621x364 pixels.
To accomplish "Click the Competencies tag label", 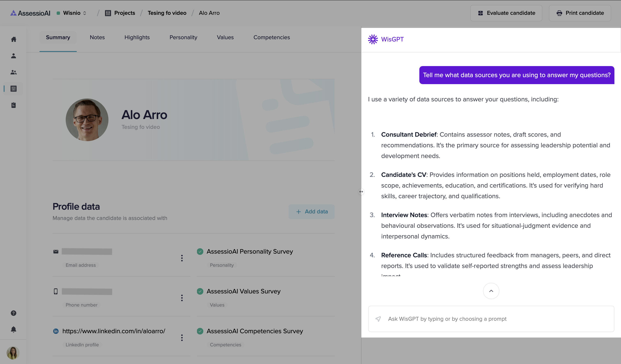I will point(225,345).
